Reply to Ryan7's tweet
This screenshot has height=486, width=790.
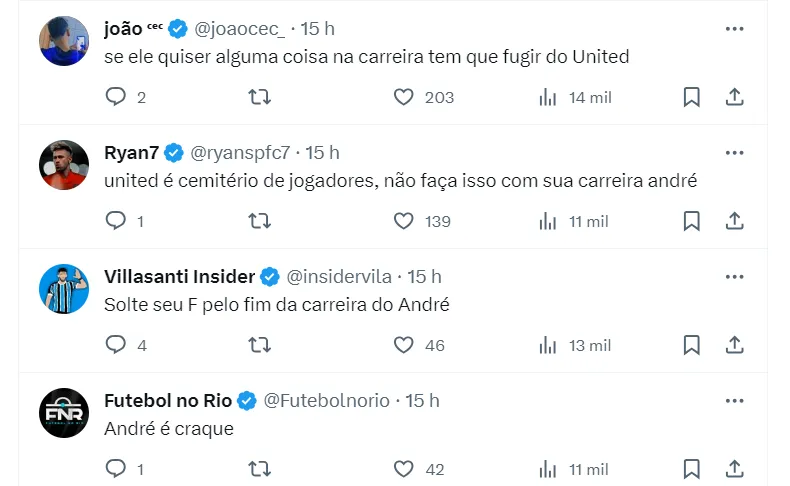pos(116,221)
